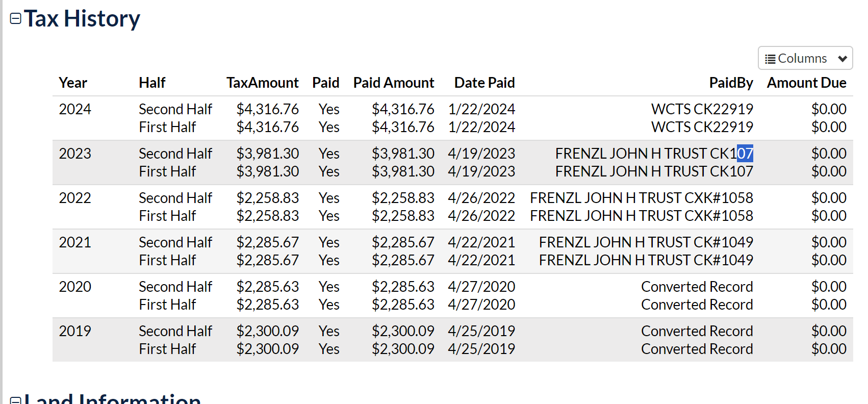The height and width of the screenshot is (404, 868).
Task: Click the Date Paid column header
Action: pos(484,83)
